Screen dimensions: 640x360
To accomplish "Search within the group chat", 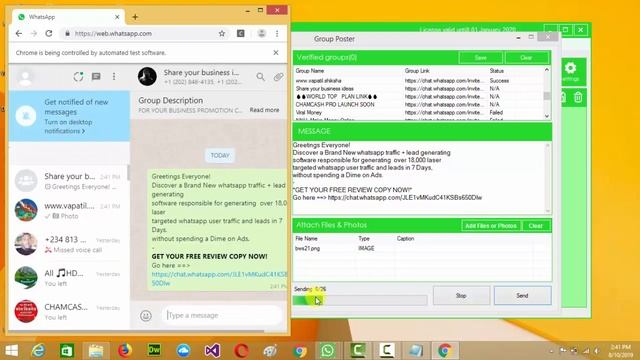I will coord(260,77).
